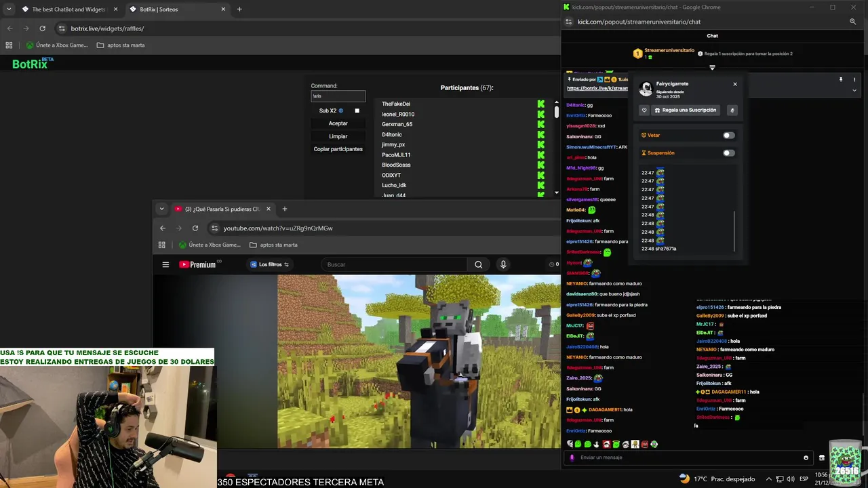Select participant leonel_R0010

[398, 114]
